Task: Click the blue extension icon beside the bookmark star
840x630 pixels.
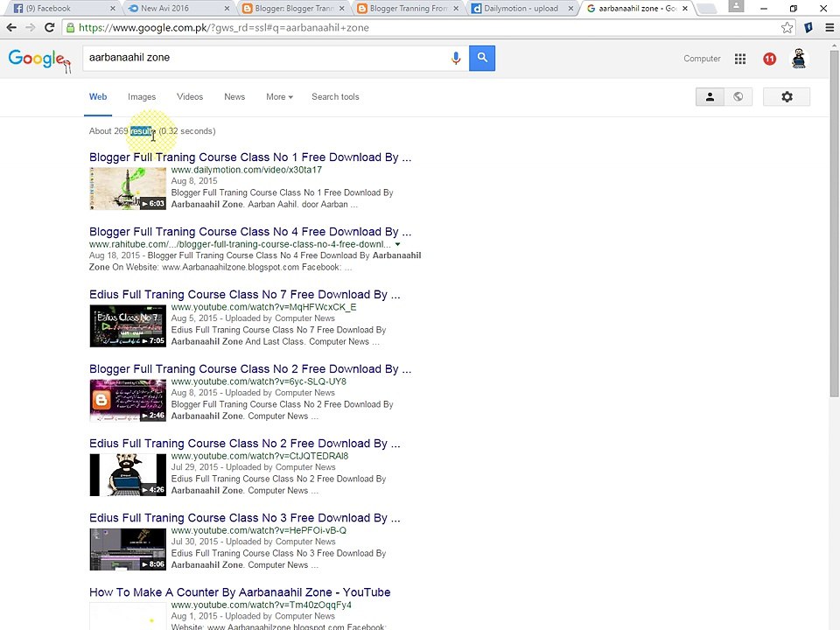Action: tap(808, 28)
